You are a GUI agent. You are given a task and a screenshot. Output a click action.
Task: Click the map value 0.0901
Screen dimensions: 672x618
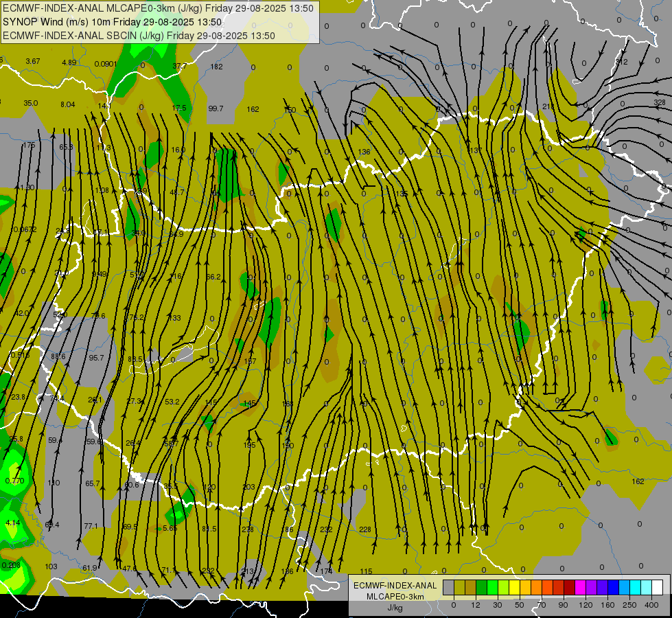[x=106, y=64]
